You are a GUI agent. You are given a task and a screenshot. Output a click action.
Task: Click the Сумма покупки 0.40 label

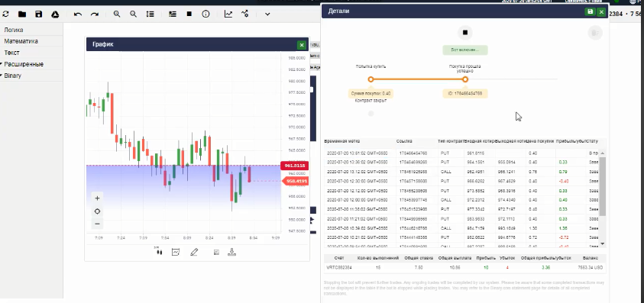(x=371, y=94)
